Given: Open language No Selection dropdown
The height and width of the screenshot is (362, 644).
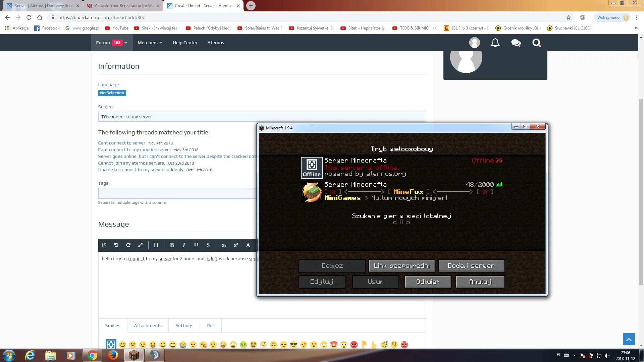Looking at the screenshot, I should [112, 93].
